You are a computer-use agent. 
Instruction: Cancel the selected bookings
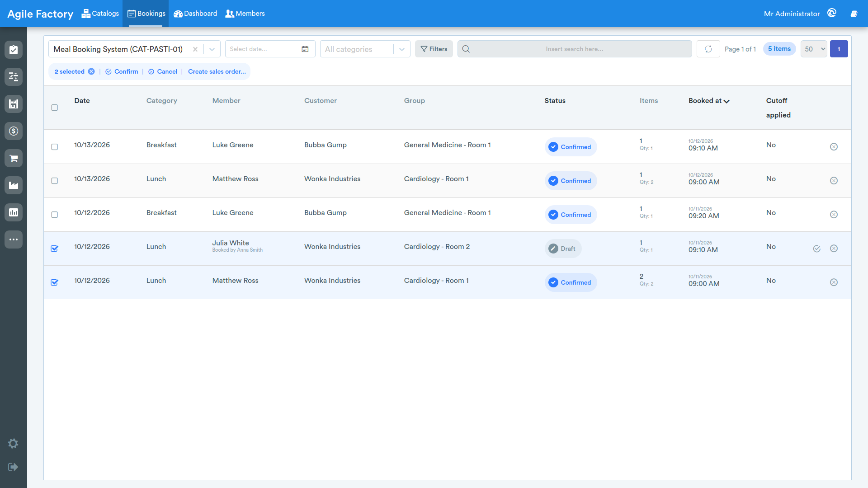pyautogui.click(x=163, y=71)
